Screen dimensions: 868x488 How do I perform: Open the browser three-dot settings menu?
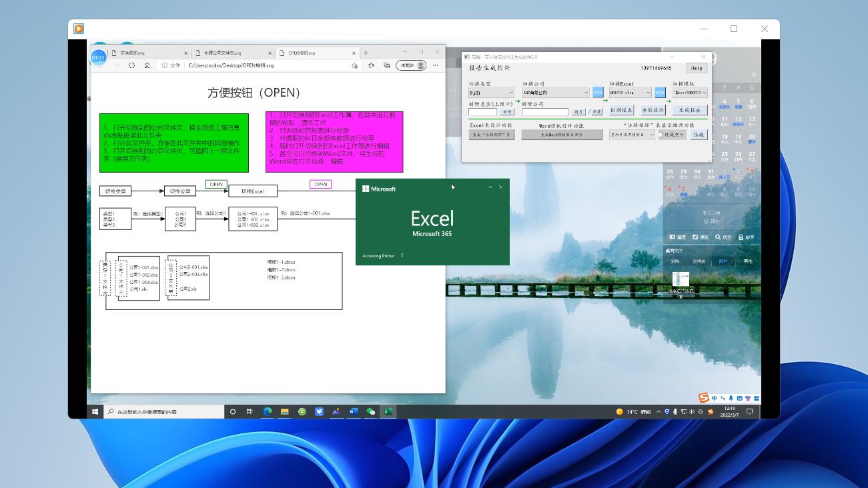436,65
